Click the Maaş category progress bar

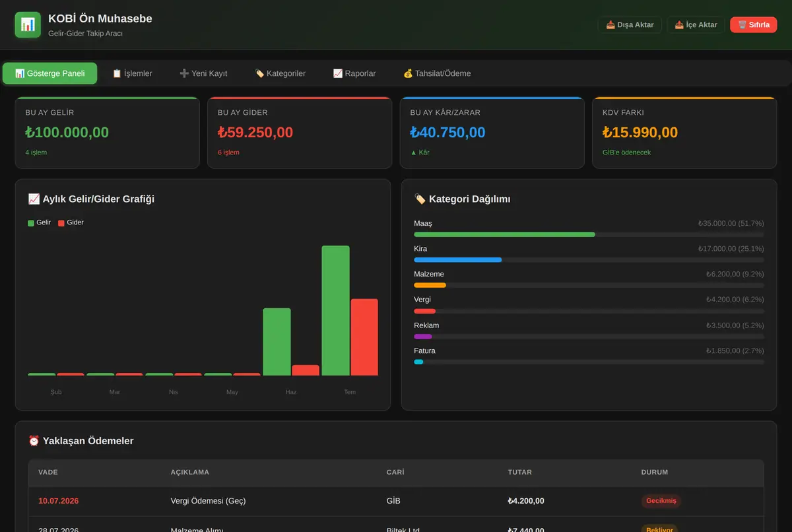tap(589, 234)
